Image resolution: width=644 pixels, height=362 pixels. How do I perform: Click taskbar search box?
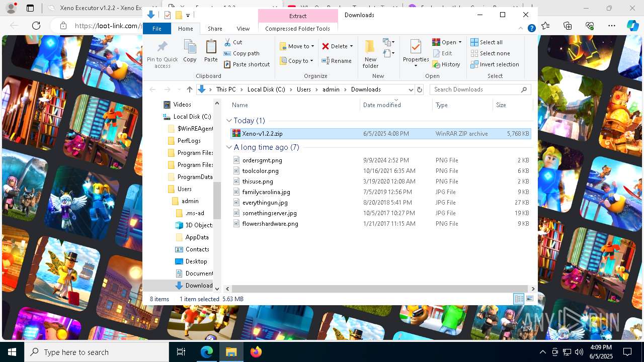pos(97,352)
